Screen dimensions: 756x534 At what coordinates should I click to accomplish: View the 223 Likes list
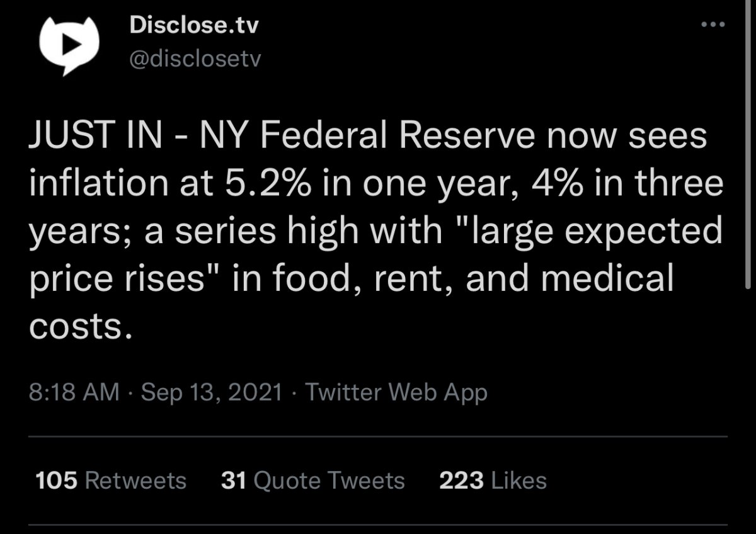tap(493, 480)
